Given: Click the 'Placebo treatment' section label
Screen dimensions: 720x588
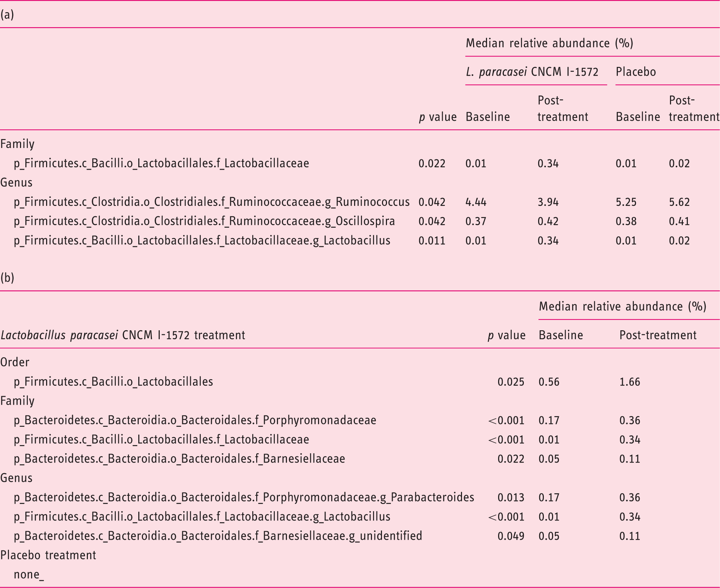Looking at the screenshot, I should point(48,555).
